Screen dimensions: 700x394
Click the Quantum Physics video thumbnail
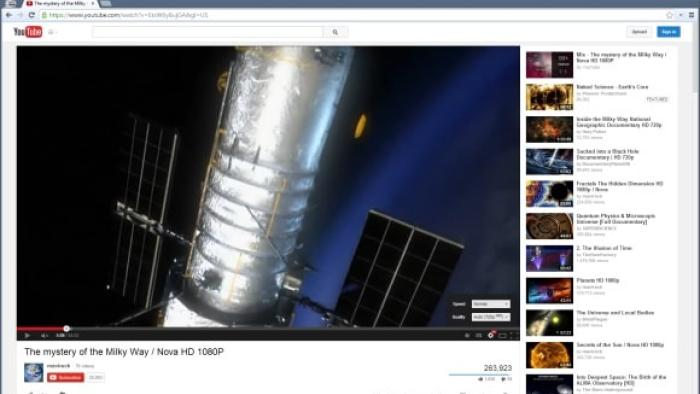[549, 226]
